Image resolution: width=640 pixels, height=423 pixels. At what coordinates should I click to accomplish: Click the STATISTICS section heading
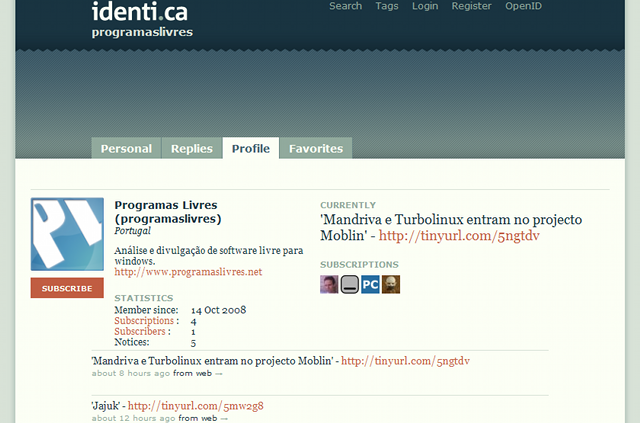click(144, 298)
